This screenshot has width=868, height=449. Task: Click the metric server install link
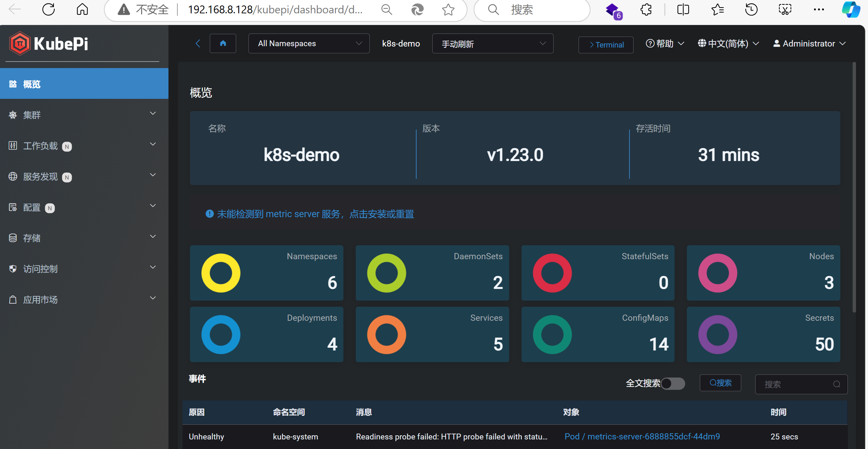tap(381, 214)
